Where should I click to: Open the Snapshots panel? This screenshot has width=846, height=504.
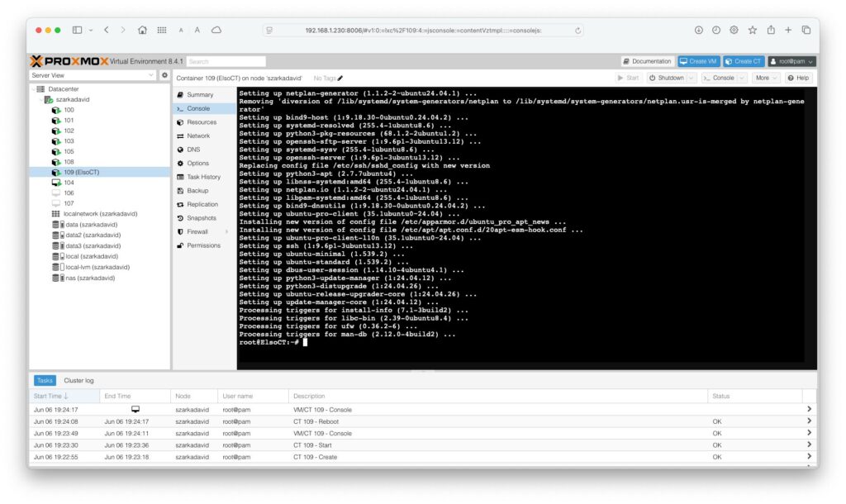204,218
